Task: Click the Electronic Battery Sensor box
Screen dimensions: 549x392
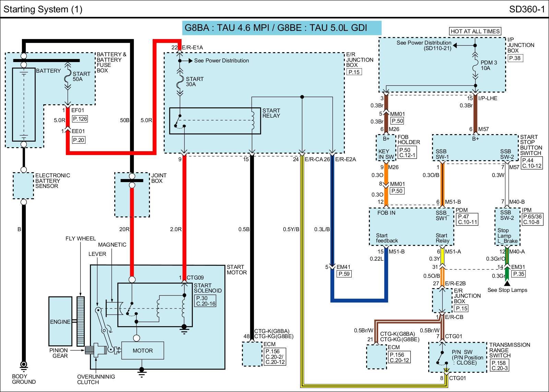Action: (23, 186)
